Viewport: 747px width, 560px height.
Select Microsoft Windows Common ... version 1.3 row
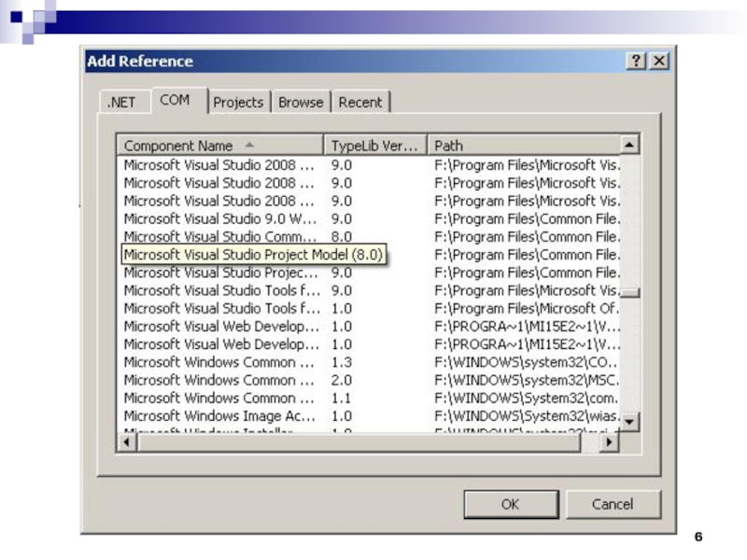(x=369, y=362)
